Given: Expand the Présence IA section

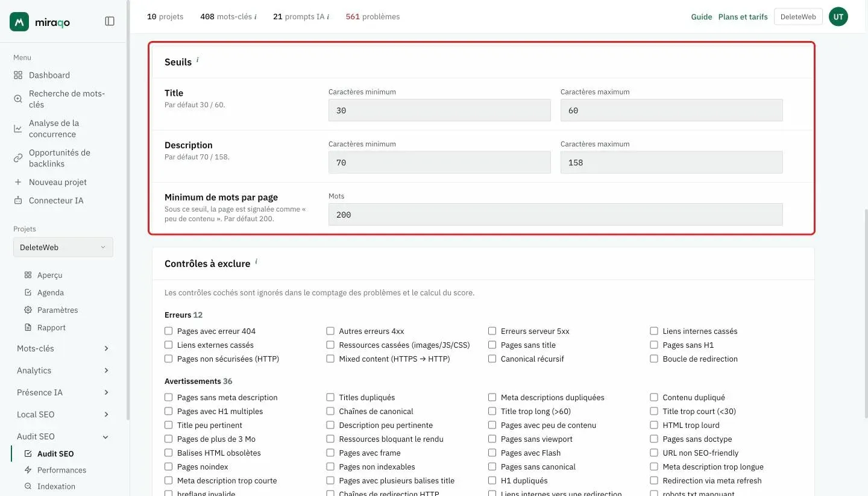Looking at the screenshot, I should 63,392.
